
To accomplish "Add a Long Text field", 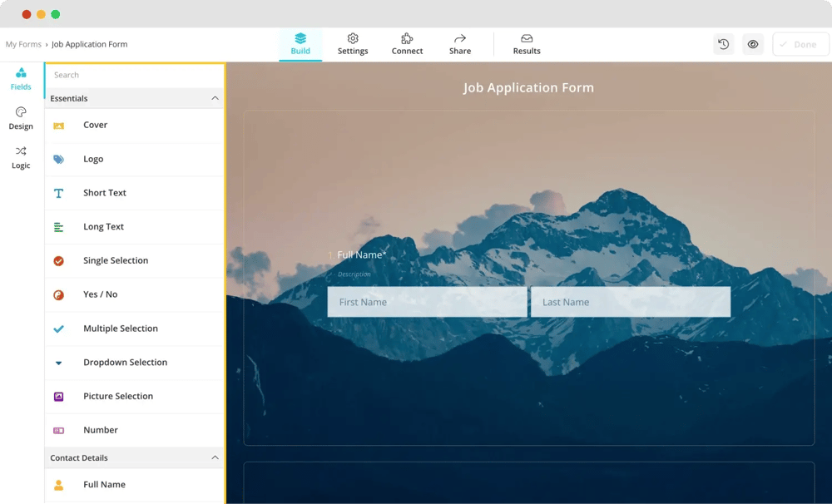I will coord(103,227).
